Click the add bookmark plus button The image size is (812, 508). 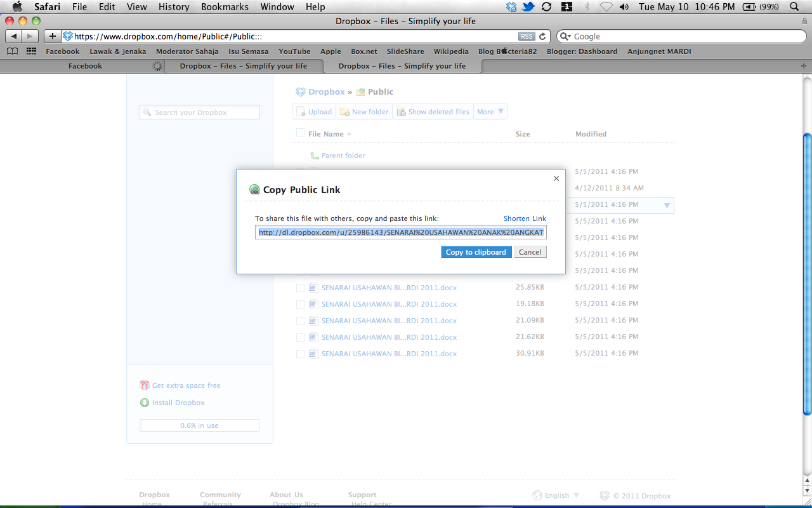53,36
